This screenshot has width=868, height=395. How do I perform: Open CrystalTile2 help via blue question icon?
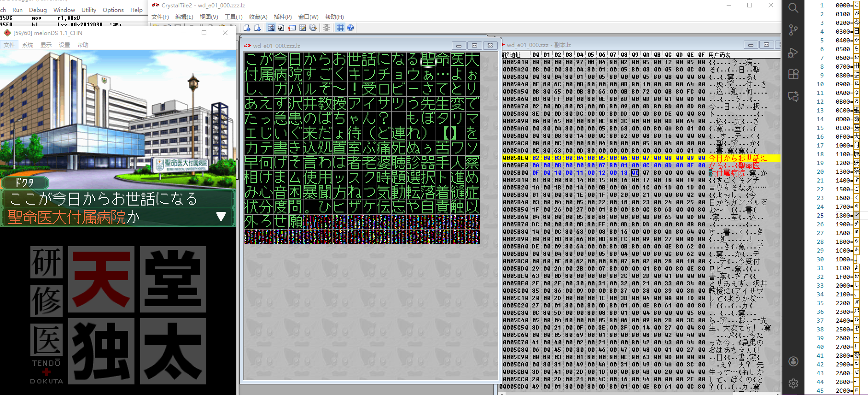click(x=350, y=28)
